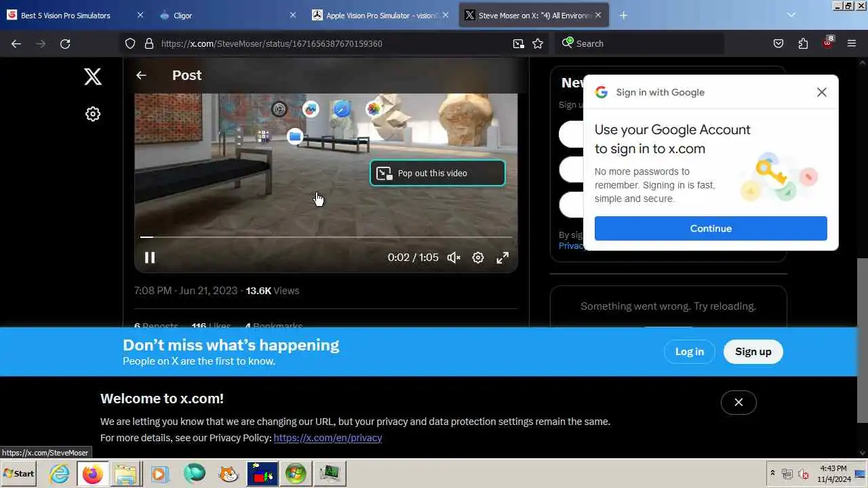
Task: Show hidden system tray icons
Action: [x=772, y=473]
